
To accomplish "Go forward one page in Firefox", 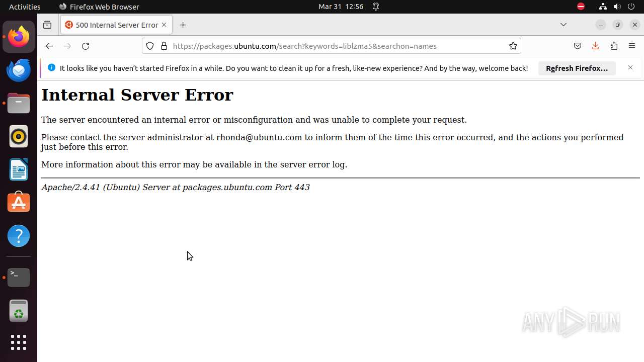I will [67, 46].
